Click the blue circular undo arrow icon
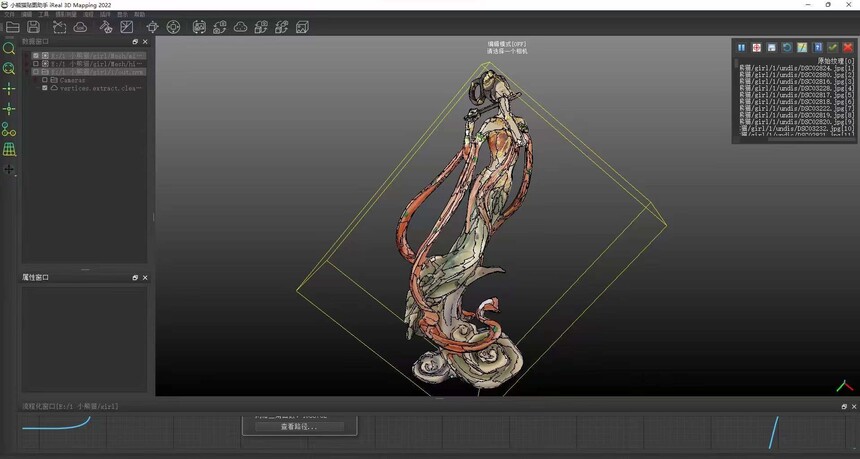The width and height of the screenshot is (860, 459). (x=787, y=47)
